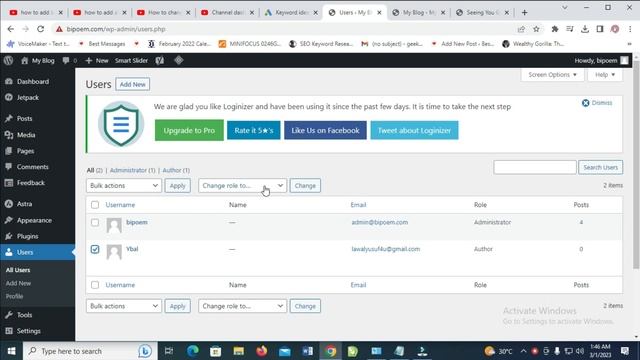
Task: Launch Microsoft Edge from the taskbar
Action: click(x=193, y=351)
